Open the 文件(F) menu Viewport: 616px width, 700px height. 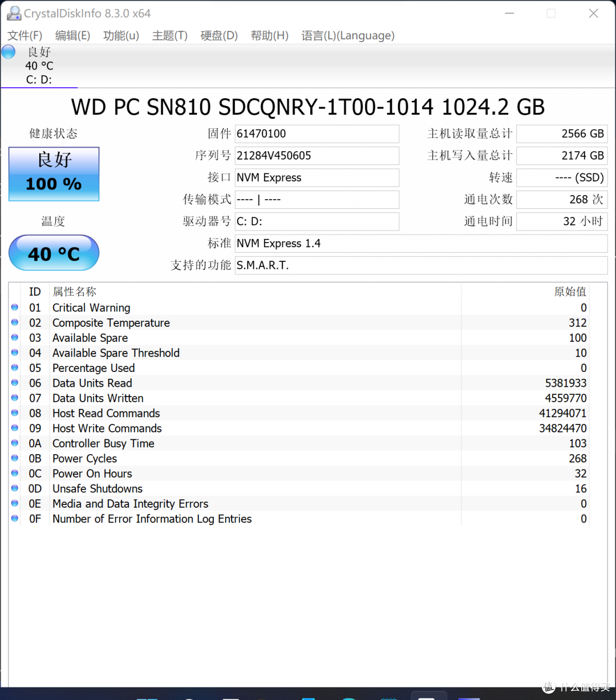(x=25, y=35)
